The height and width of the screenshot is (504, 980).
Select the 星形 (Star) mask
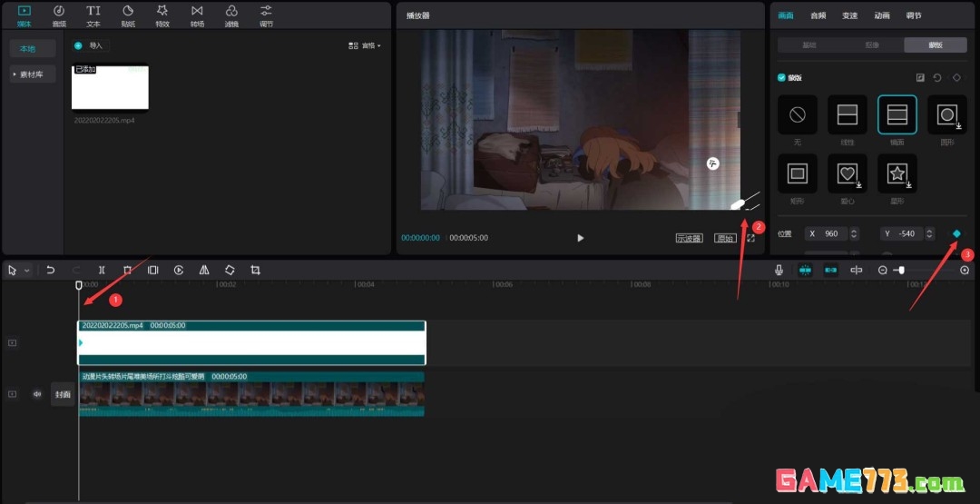(897, 173)
